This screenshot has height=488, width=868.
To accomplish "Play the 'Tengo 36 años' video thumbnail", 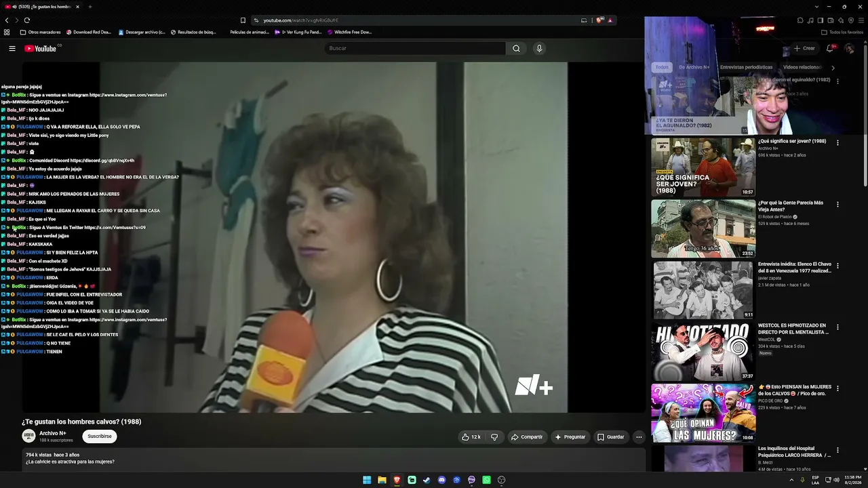I will pyautogui.click(x=703, y=228).
